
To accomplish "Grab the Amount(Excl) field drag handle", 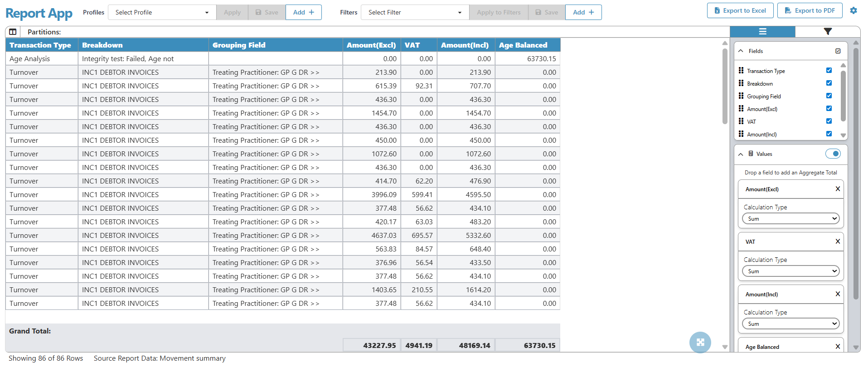I will coord(741,108).
